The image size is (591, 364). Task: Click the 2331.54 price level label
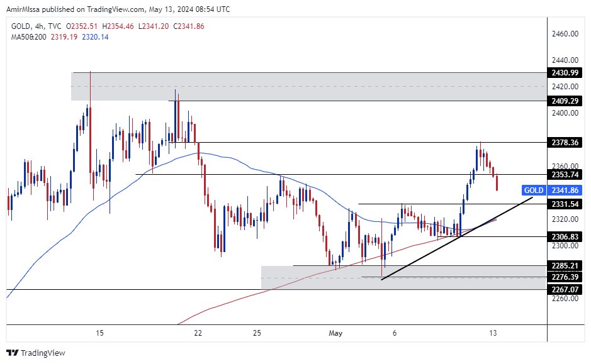[x=564, y=204]
